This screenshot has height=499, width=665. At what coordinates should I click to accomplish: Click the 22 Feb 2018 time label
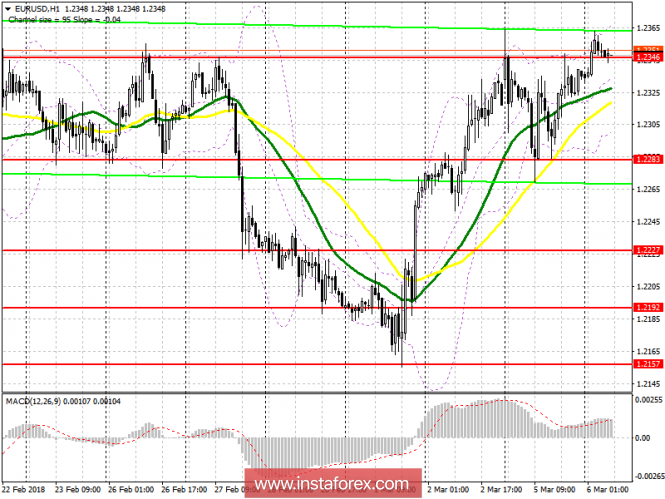click(23, 490)
